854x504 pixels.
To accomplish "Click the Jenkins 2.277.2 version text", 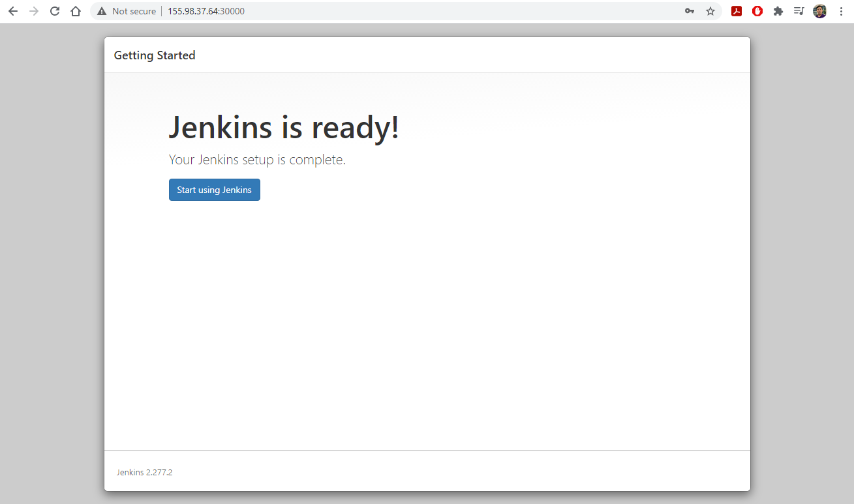I will [144, 472].
